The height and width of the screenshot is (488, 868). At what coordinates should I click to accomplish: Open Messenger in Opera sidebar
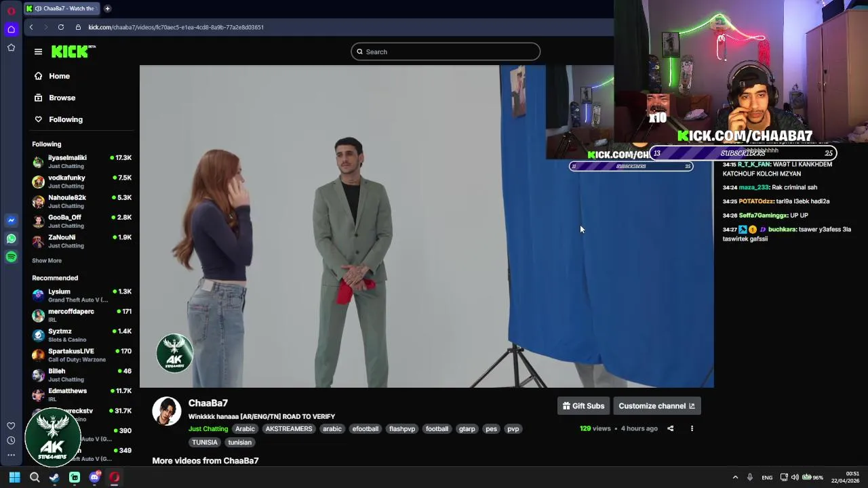click(11, 220)
